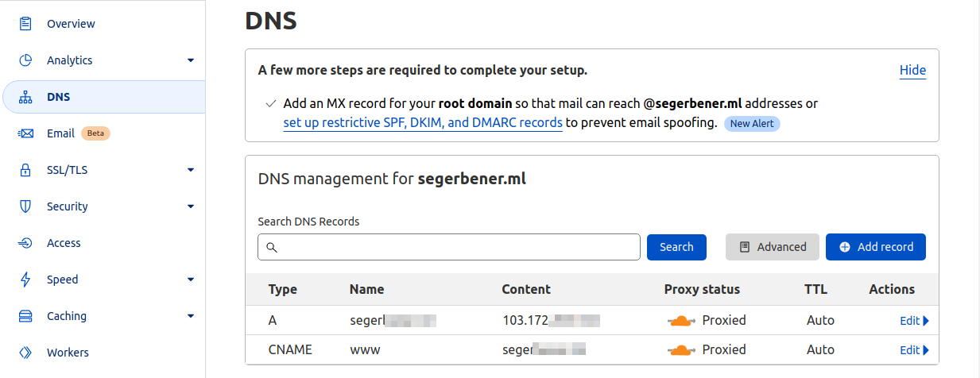The height and width of the screenshot is (378, 980).
Task: Open Edit for the CNAME www record
Action: point(914,349)
